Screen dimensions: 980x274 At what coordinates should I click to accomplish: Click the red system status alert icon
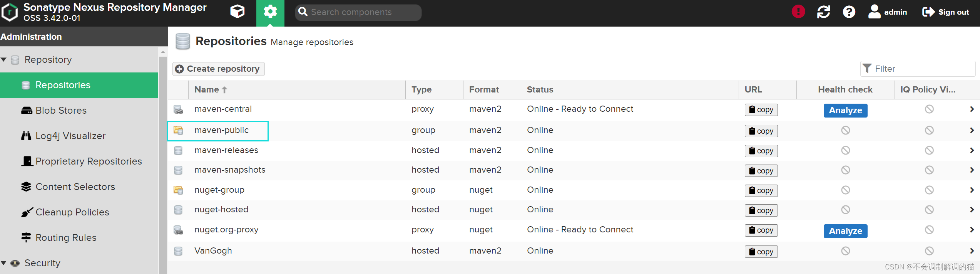(x=798, y=12)
